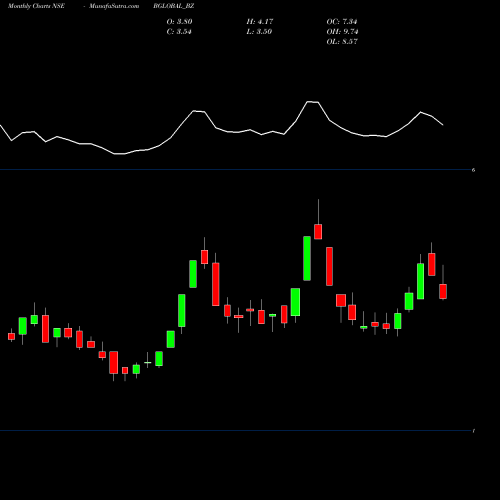
Task: Click the highest-peak candle with the long upper wick
Action: pyautogui.click(x=318, y=231)
